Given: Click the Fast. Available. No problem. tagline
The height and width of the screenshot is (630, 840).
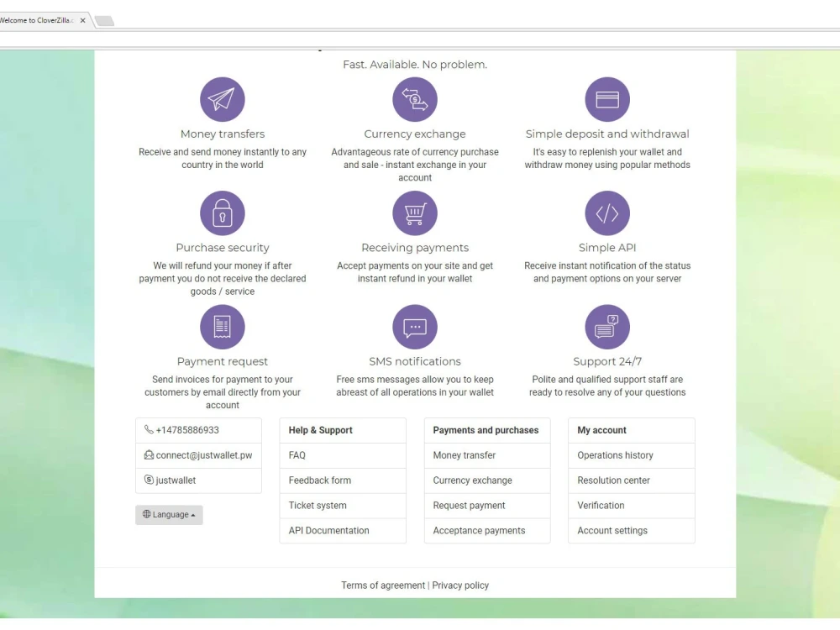Looking at the screenshot, I should click(415, 65).
